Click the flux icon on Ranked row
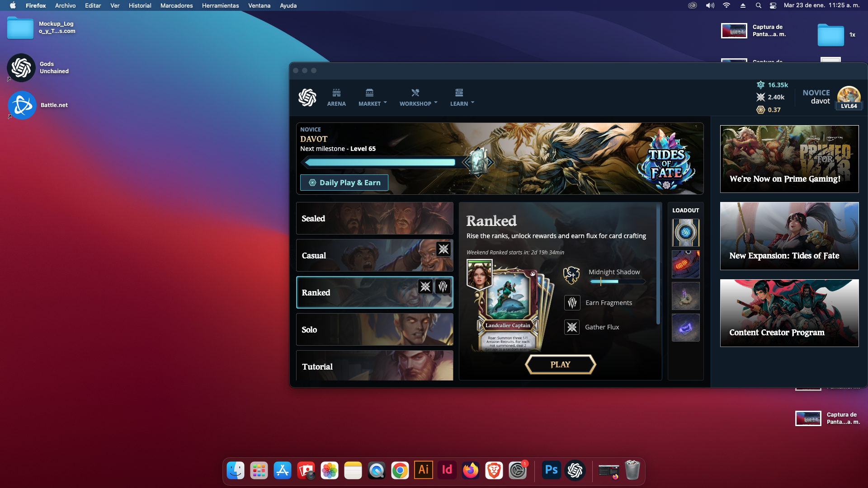This screenshot has width=868, height=488. [x=425, y=286]
